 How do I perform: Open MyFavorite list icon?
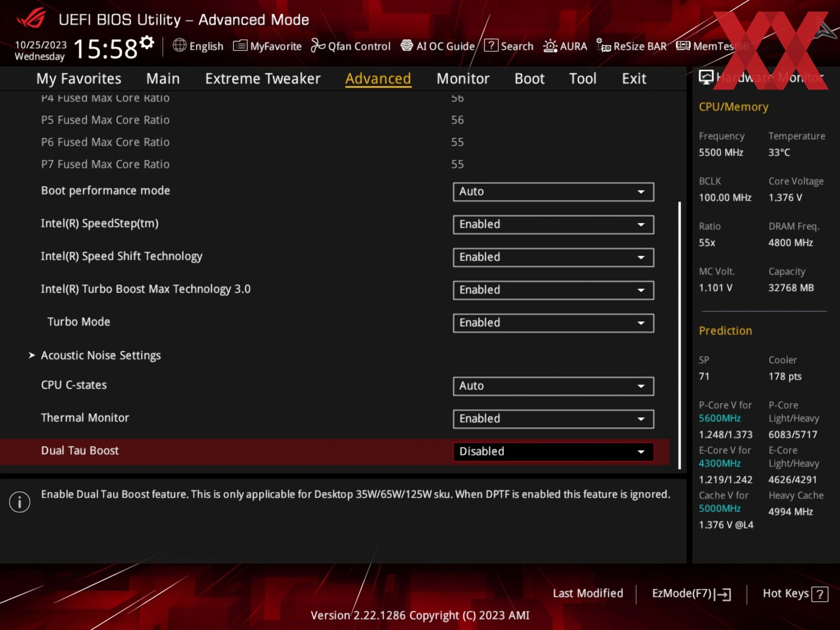pyautogui.click(x=240, y=45)
